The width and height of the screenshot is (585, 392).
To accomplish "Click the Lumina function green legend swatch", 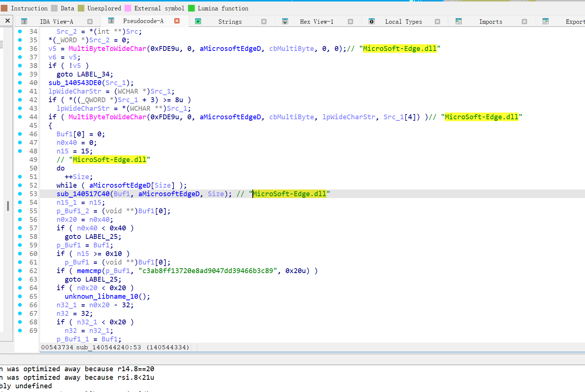I will pyautogui.click(x=191, y=8).
